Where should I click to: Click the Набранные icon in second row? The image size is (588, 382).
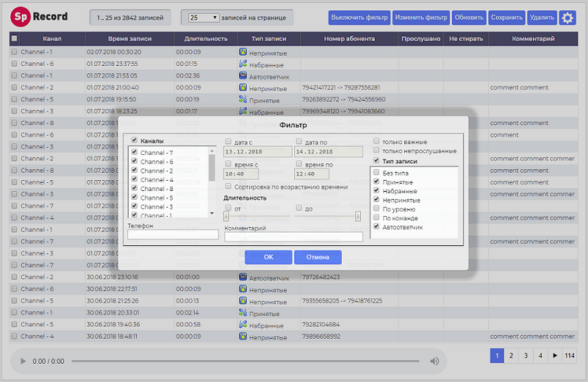point(243,64)
